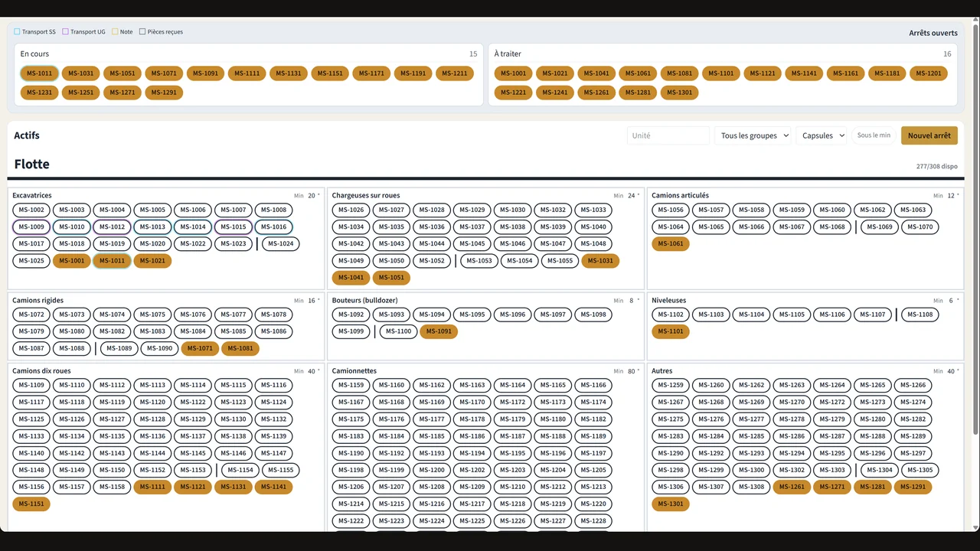Click the Transport SS legend square
Image resolution: width=980 pixels, height=551 pixels.
click(x=17, y=32)
